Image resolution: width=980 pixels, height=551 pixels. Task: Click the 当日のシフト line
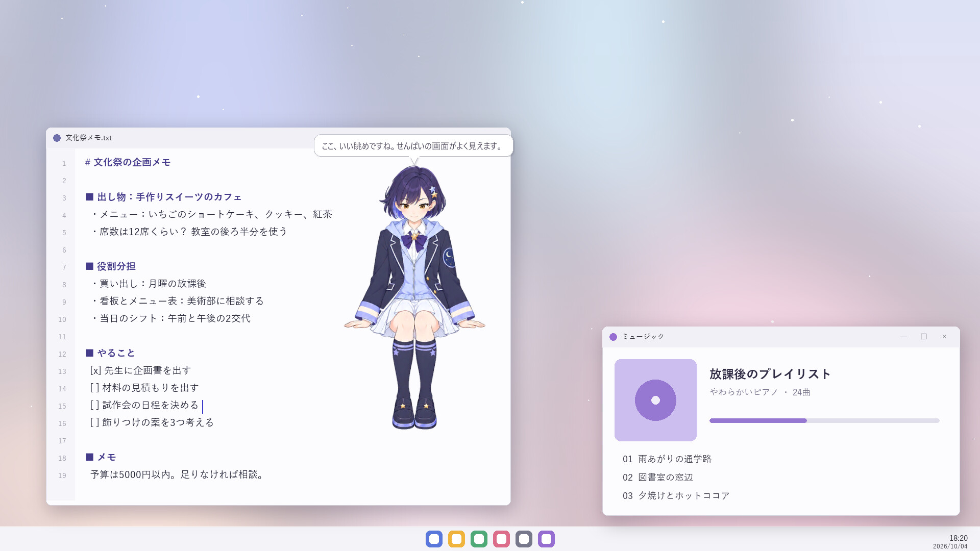tap(170, 318)
